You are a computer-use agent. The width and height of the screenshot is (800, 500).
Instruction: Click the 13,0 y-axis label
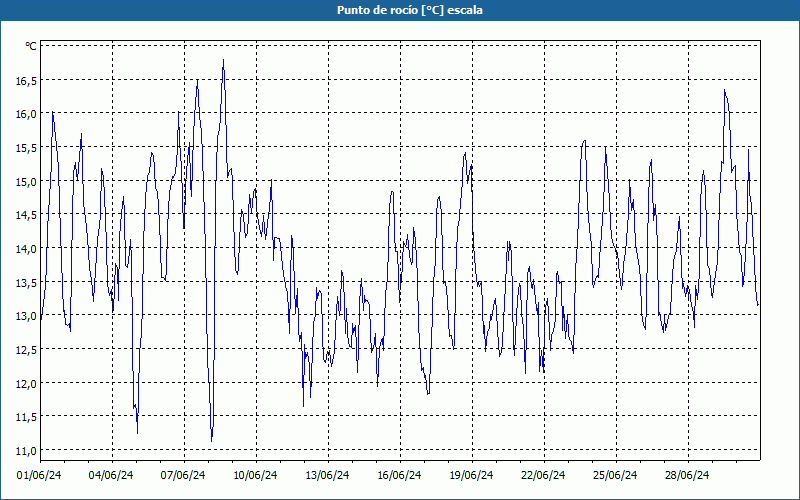click(27, 316)
